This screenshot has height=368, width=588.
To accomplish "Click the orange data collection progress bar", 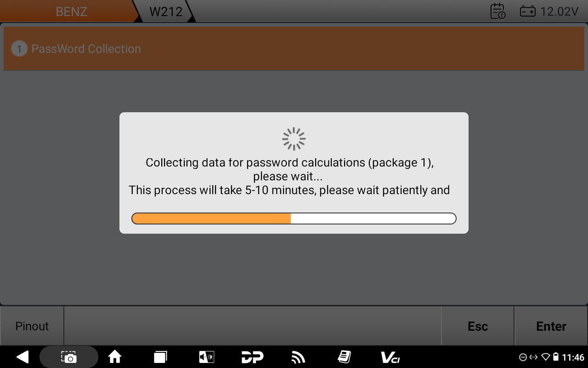I will [294, 218].
